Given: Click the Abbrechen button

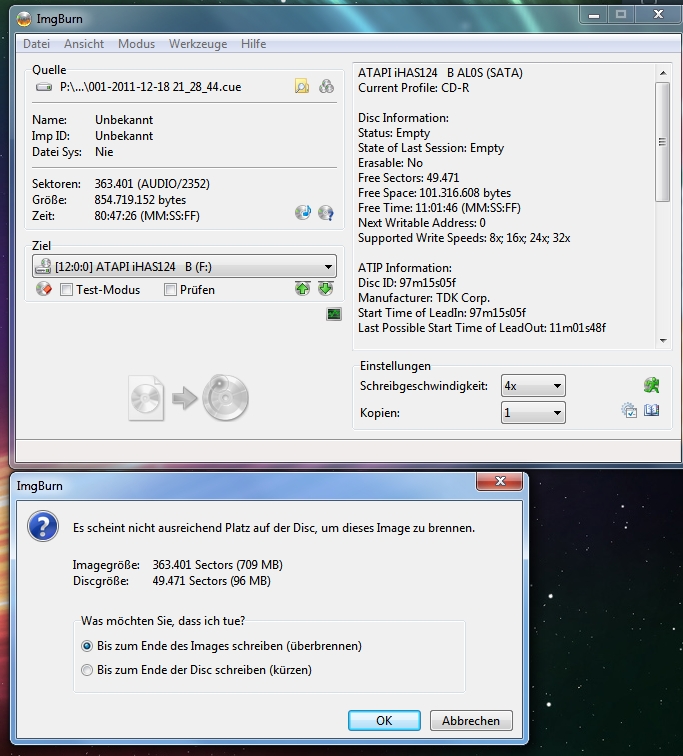Looking at the screenshot, I should tap(471, 721).
